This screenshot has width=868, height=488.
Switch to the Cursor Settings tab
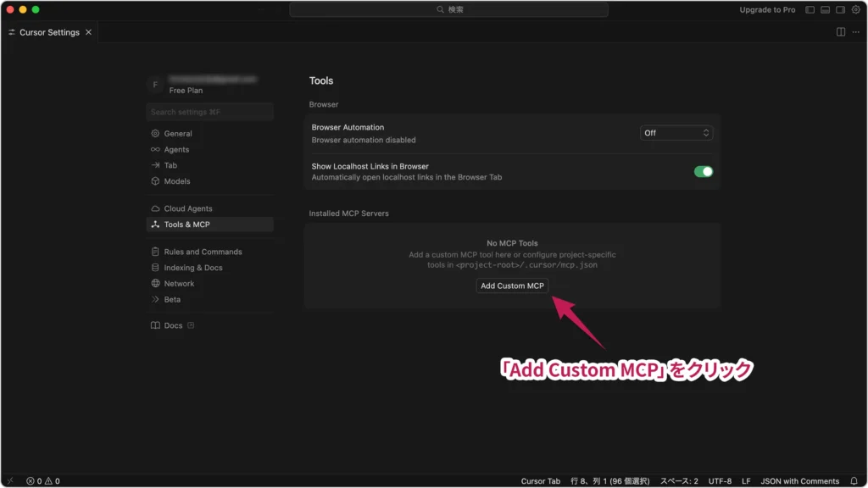click(47, 32)
